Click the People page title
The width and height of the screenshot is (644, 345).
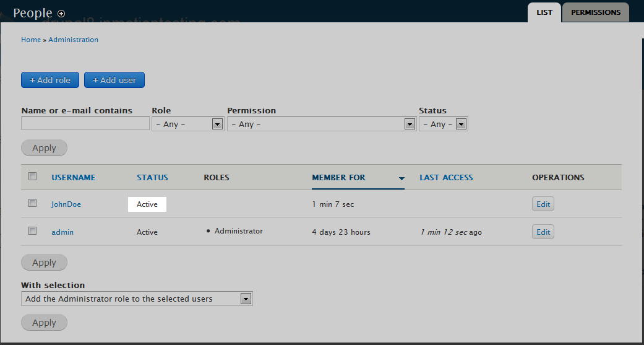[33, 13]
